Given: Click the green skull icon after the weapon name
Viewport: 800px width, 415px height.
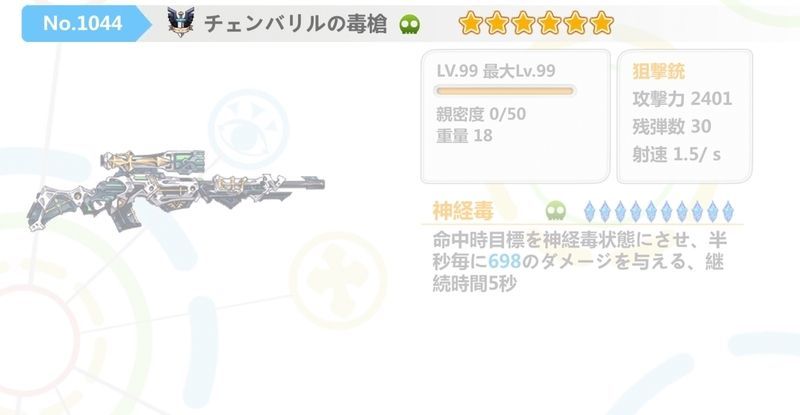Looking at the screenshot, I should tap(410, 24).
